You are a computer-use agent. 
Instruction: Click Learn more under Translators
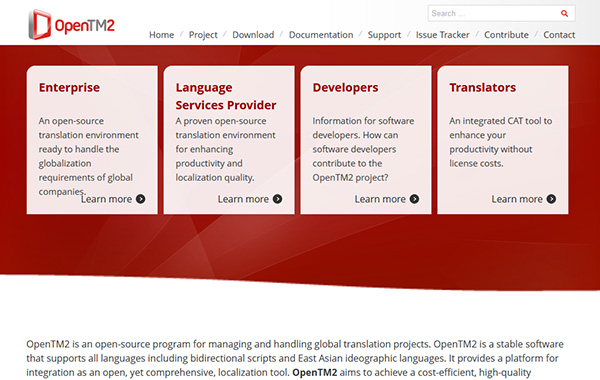tap(517, 199)
